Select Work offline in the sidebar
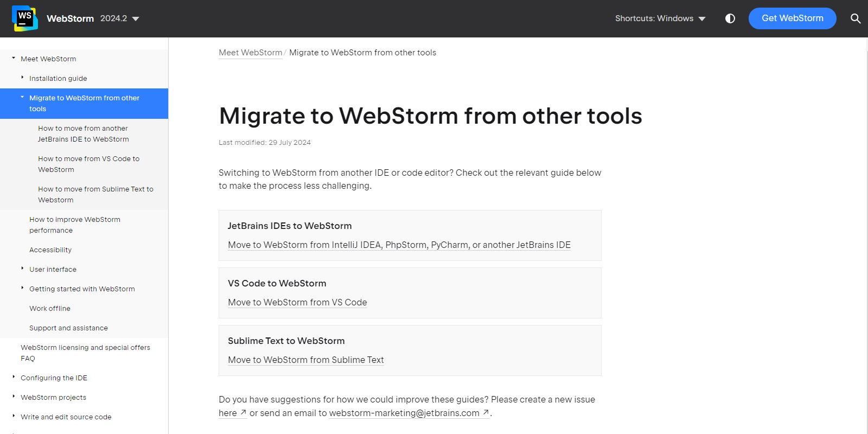The height and width of the screenshot is (434, 868). coord(50,309)
